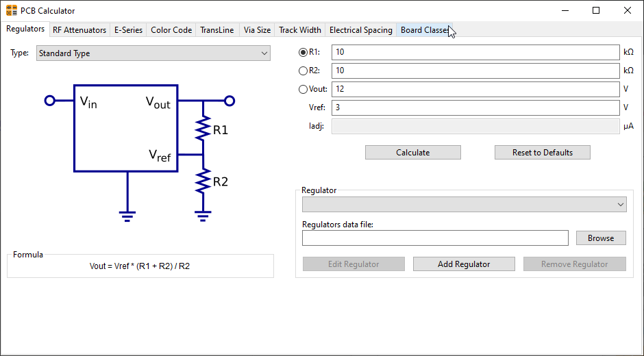Select the Electrical Spacing tab
644x356 pixels.
tap(360, 30)
